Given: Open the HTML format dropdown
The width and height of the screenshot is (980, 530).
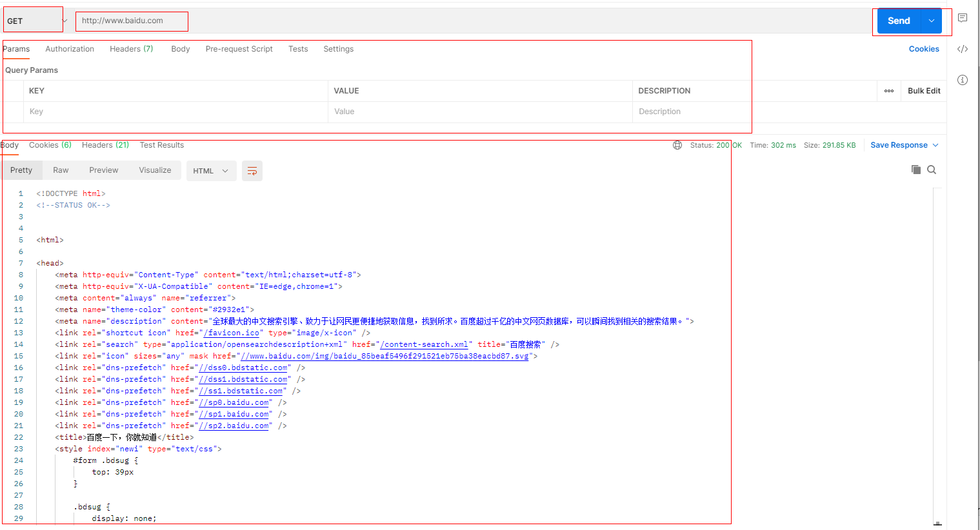Looking at the screenshot, I should click(211, 171).
